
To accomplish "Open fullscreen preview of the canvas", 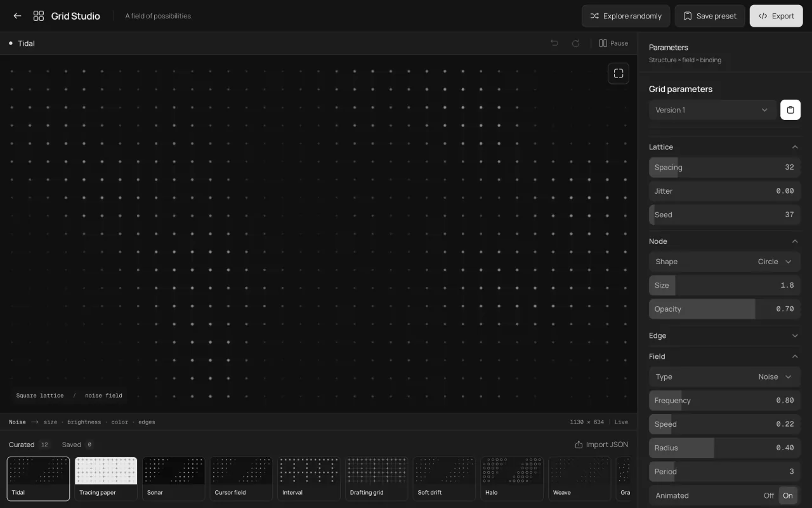I will point(619,74).
